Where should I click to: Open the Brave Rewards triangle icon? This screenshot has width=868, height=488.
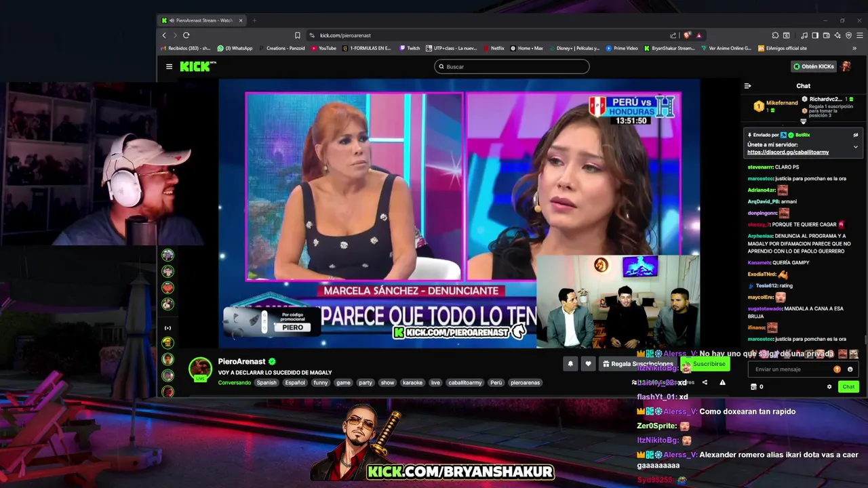click(698, 35)
